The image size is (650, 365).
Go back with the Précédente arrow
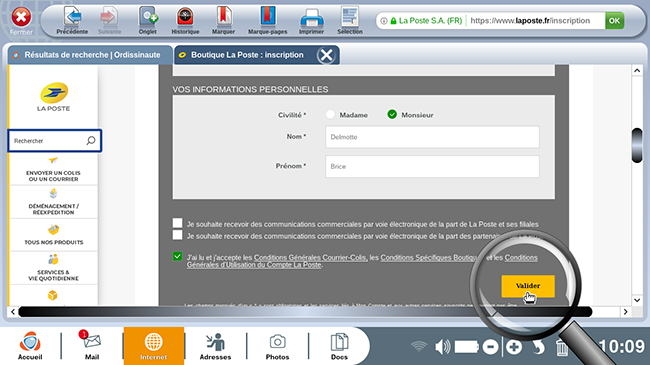point(72,21)
